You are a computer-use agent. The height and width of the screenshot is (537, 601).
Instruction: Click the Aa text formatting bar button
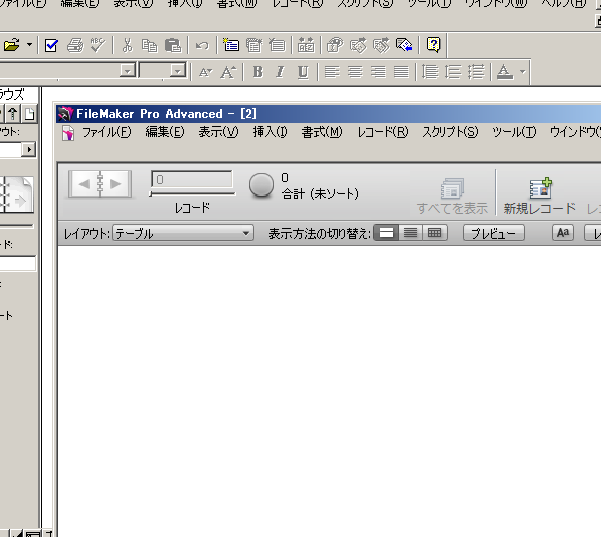click(563, 233)
